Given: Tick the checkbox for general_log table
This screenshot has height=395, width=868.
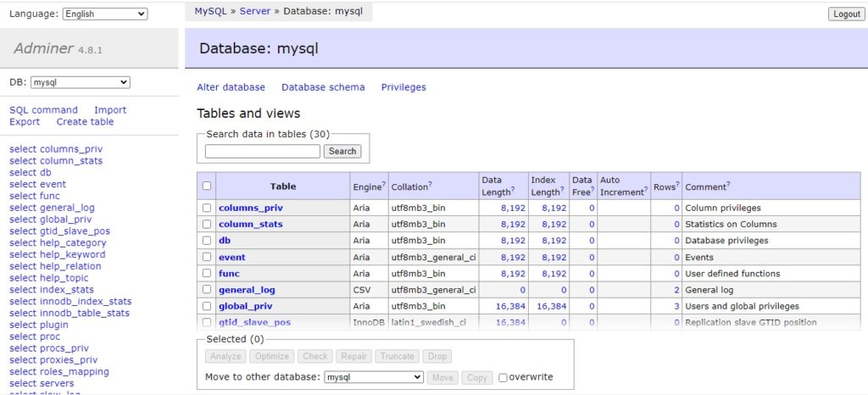Looking at the screenshot, I should pyautogui.click(x=207, y=290).
